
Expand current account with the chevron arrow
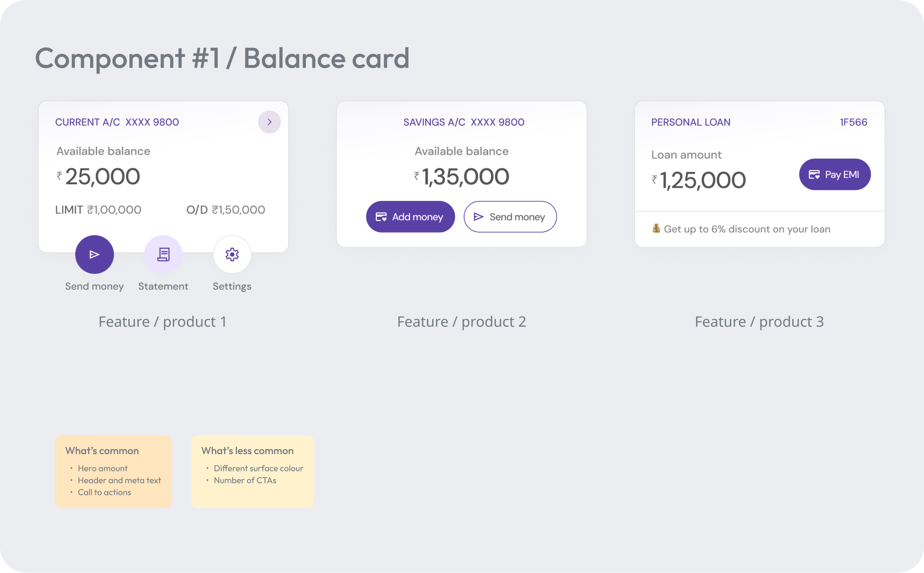[x=269, y=122]
